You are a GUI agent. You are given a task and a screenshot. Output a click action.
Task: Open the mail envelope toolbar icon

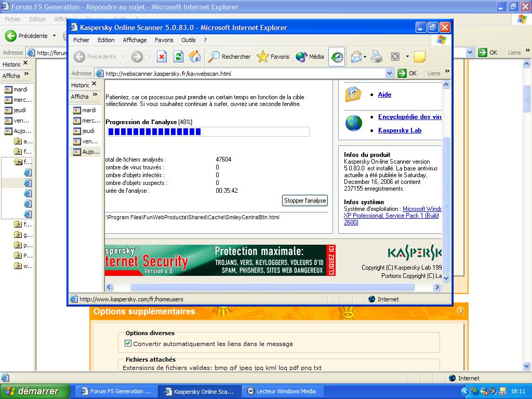(356, 57)
